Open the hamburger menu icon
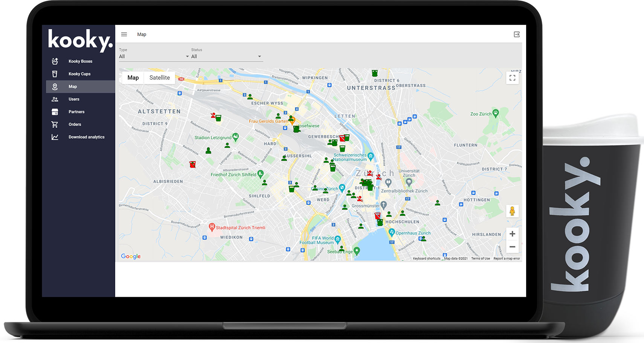 coord(124,34)
